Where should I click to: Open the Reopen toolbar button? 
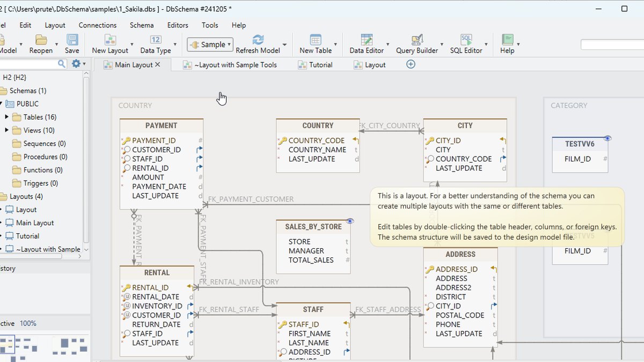click(x=41, y=44)
